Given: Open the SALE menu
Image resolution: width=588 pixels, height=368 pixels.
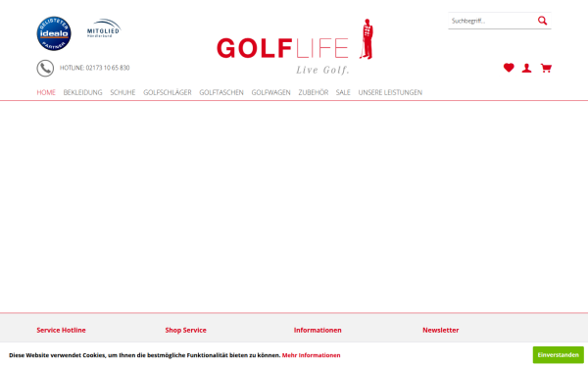Looking at the screenshot, I should click(x=343, y=92).
